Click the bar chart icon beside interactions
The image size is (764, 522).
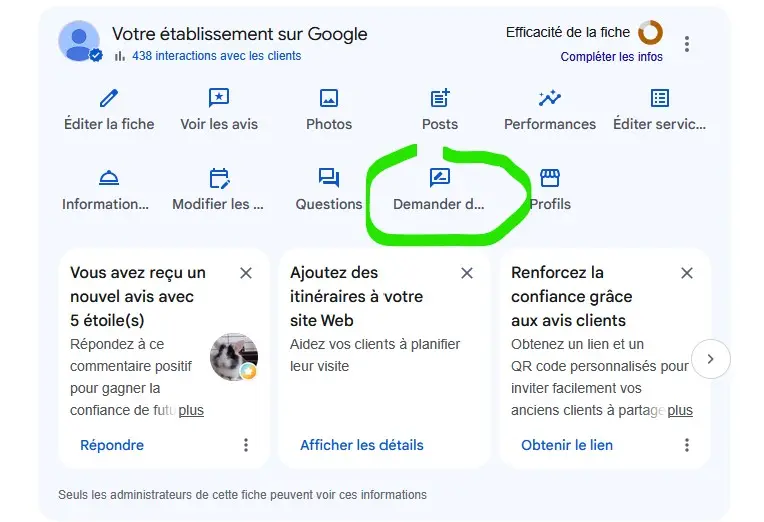tap(120, 56)
